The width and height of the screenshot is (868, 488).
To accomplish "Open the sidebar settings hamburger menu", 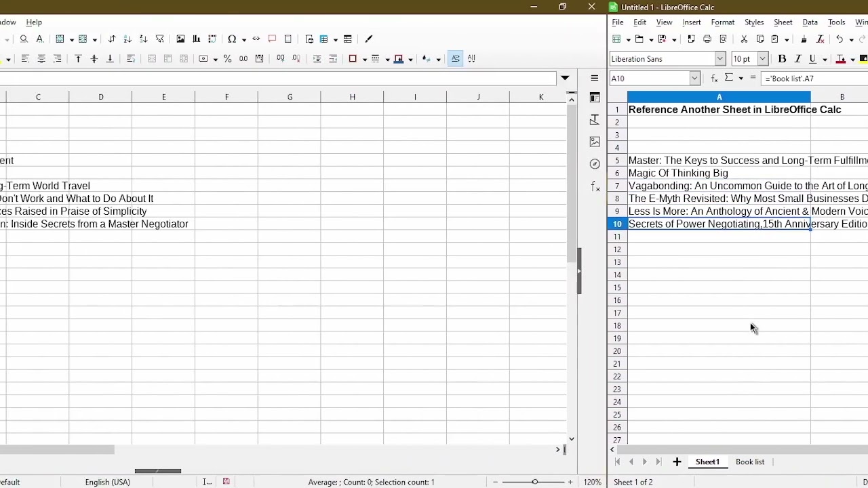I will (x=595, y=79).
